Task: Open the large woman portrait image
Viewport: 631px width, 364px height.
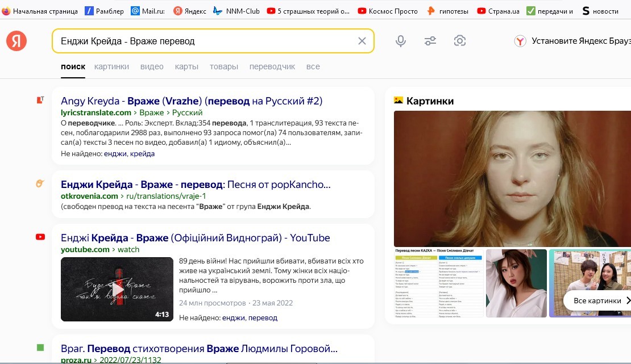Action: [512, 179]
